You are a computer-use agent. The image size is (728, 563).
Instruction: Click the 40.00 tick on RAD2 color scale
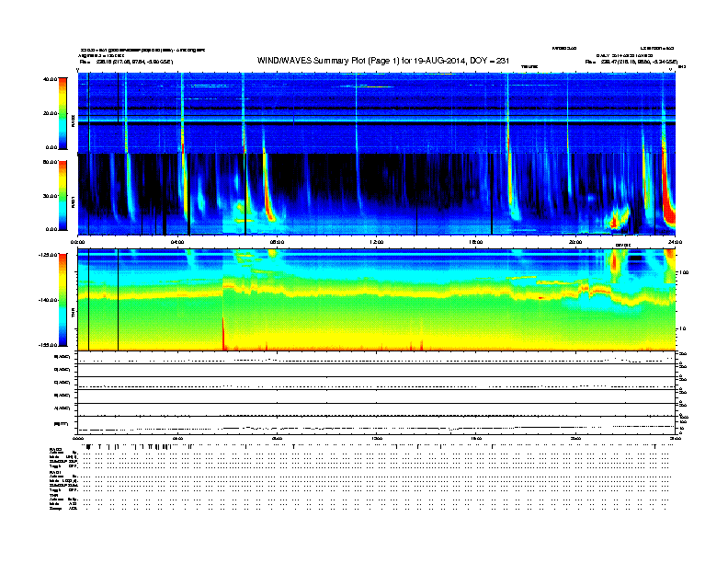(x=50, y=79)
